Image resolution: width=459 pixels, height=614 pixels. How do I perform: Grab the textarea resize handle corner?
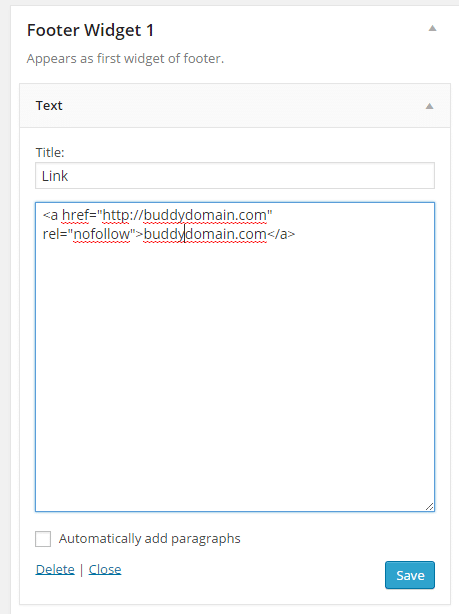coord(429,506)
